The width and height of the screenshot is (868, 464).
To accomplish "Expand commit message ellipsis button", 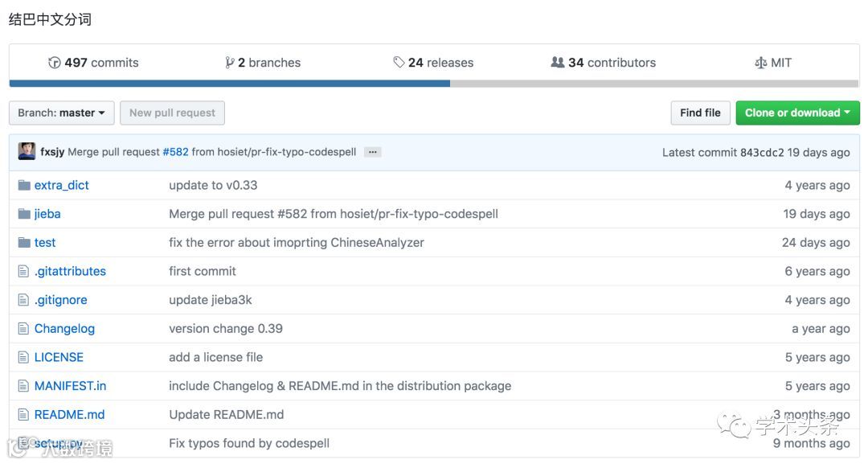I will pyautogui.click(x=373, y=152).
